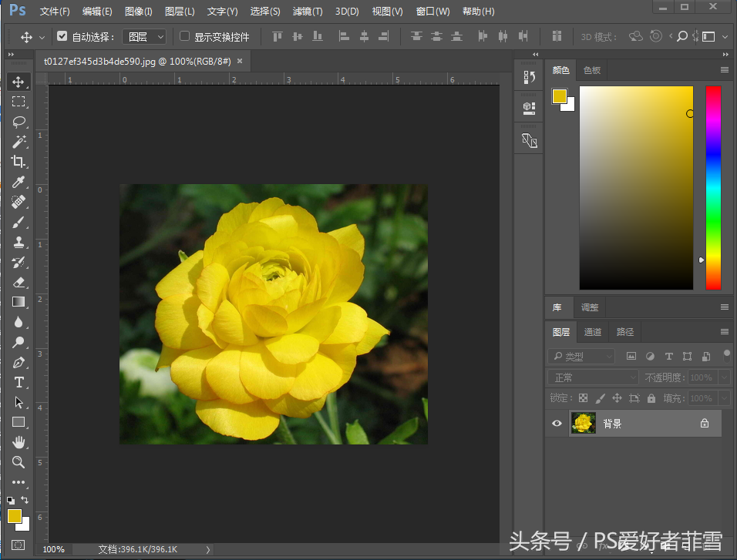Select the Zoom tool
The height and width of the screenshot is (560, 737).
pyautogui.click(x=19, y=462)
